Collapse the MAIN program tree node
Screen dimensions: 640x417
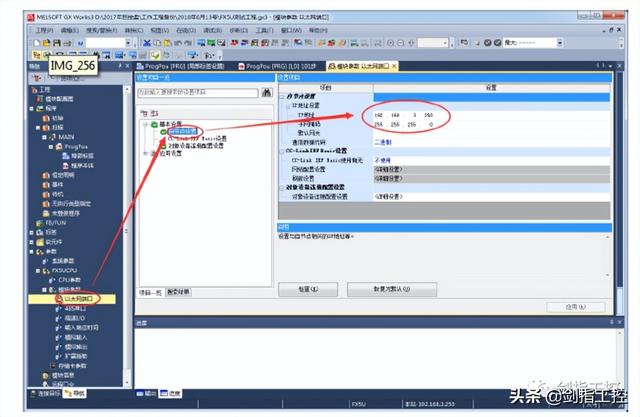pos(44,137)
